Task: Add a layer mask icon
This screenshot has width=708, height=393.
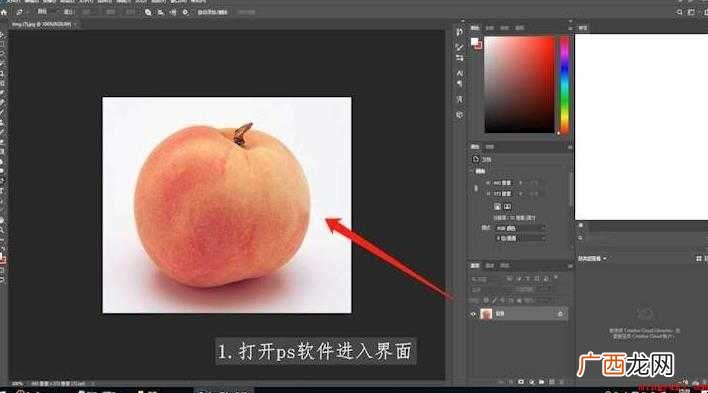Action: coord(521,382)
